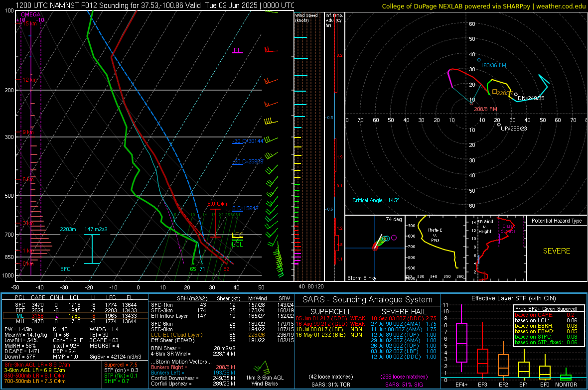Image resolution: width=588 pixels, height=390 pixels.
Task: Click the '8.0 C/km' lapse rate label
Action: (x=218, y=204)
